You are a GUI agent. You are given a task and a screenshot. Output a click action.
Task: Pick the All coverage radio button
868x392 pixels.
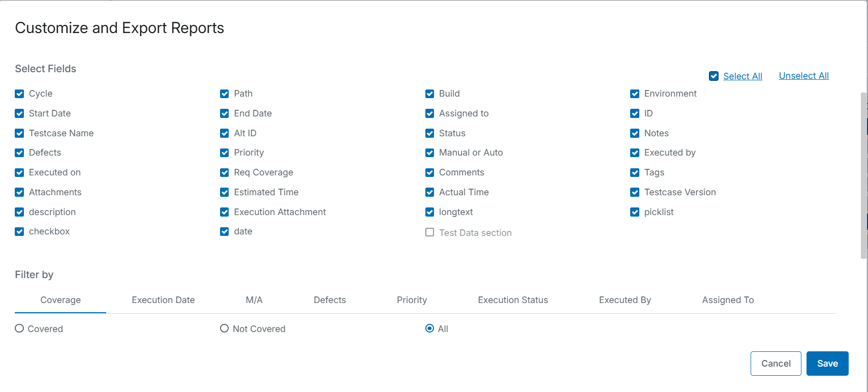429,328
